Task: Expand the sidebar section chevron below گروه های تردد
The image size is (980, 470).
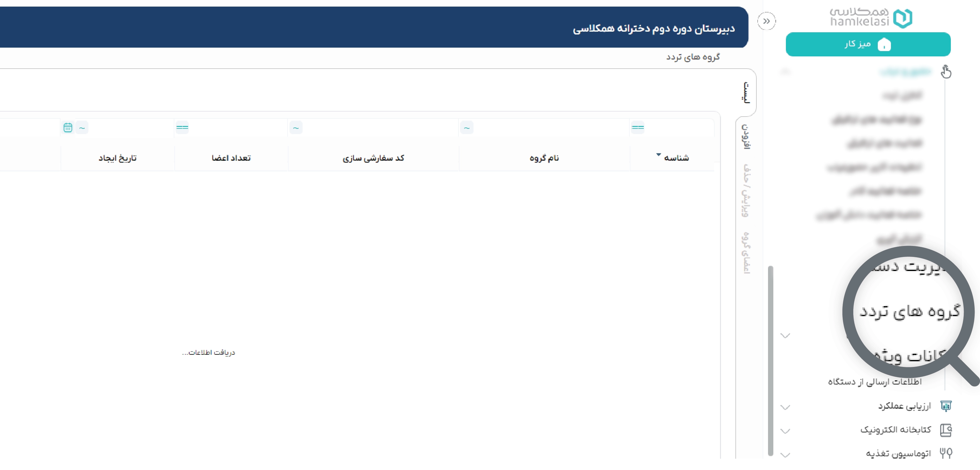Action: [785, 335]
